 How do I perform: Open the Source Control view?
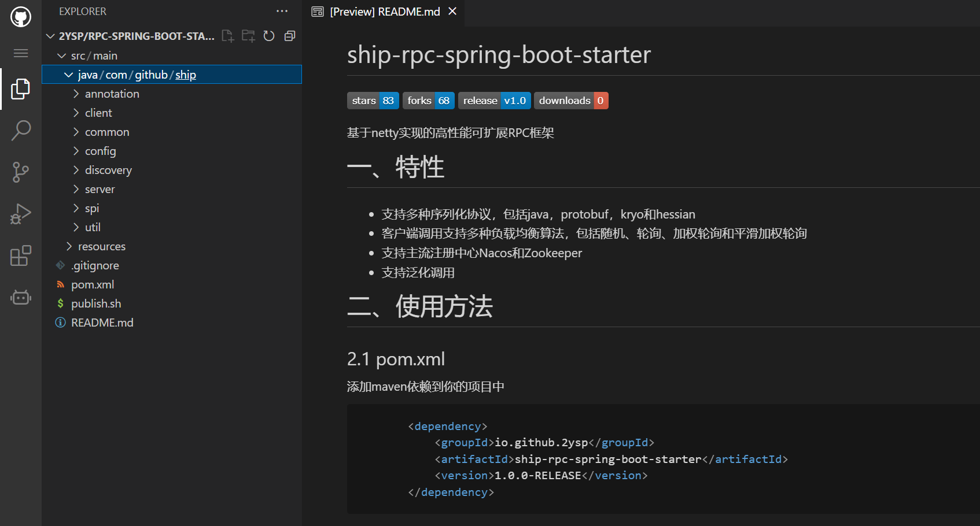coord(21,172)
